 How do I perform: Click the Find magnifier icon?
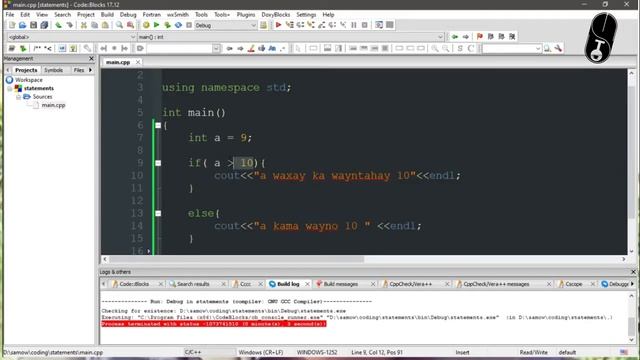pos(119,25)
